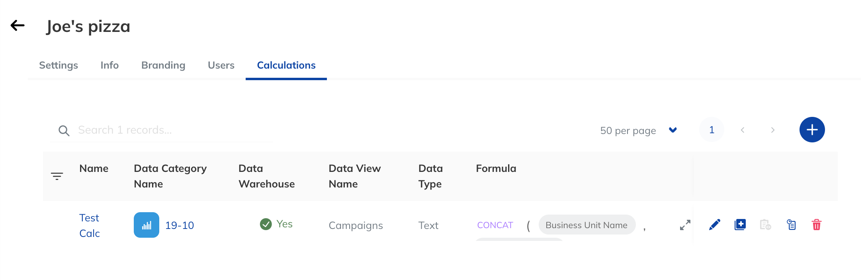
Task: Edit Test Calc with the pencil icon
Action: point(715,225)
